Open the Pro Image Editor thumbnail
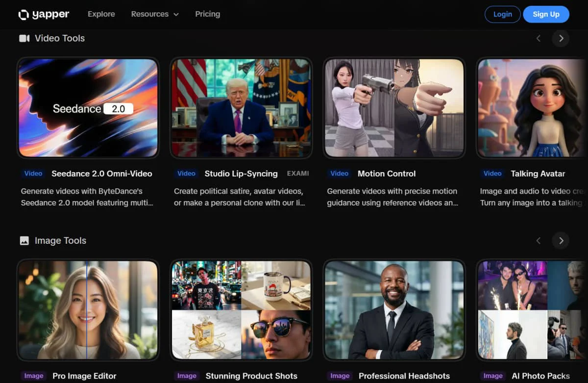Screen dimensions: 588x383 tap(88, 310)
